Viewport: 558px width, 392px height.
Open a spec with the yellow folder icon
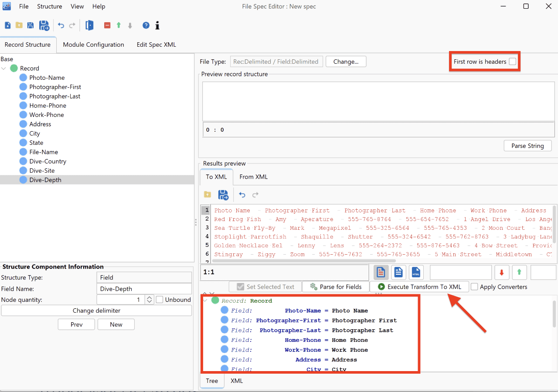click(x=19, y=25)
